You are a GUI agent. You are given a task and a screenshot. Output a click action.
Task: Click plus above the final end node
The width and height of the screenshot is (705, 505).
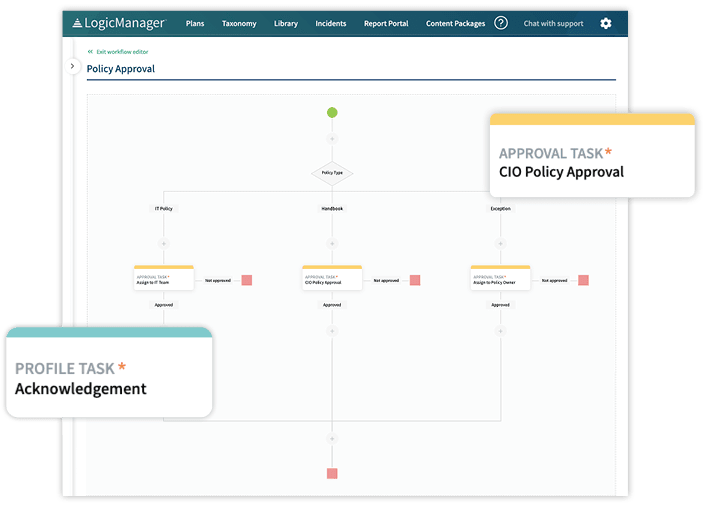(x=332, y=439)
